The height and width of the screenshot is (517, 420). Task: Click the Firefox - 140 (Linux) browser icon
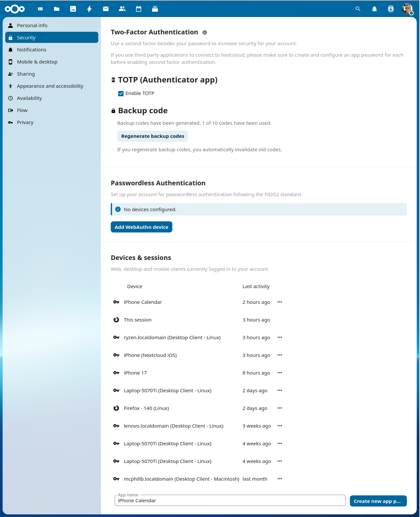click(116, 408)
